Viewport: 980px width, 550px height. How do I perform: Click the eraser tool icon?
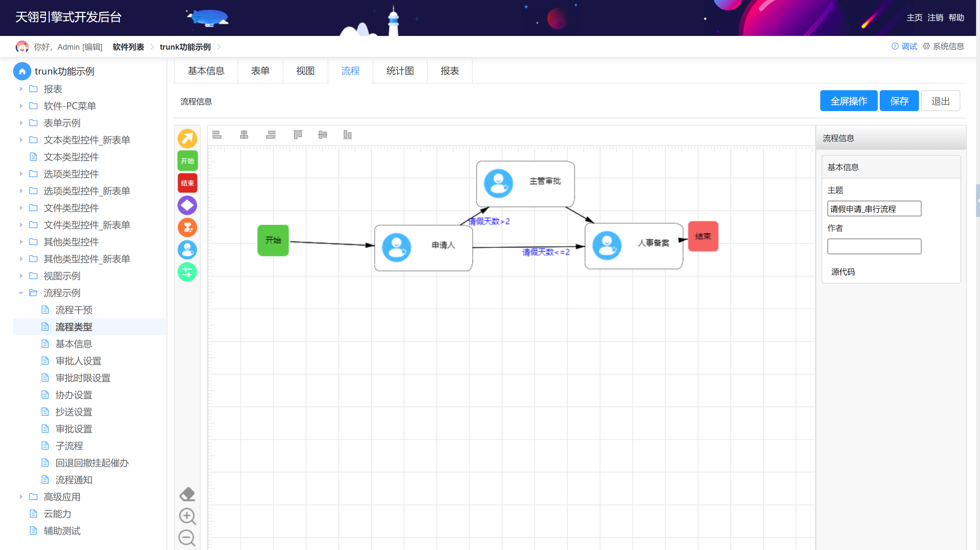(187, 494)
